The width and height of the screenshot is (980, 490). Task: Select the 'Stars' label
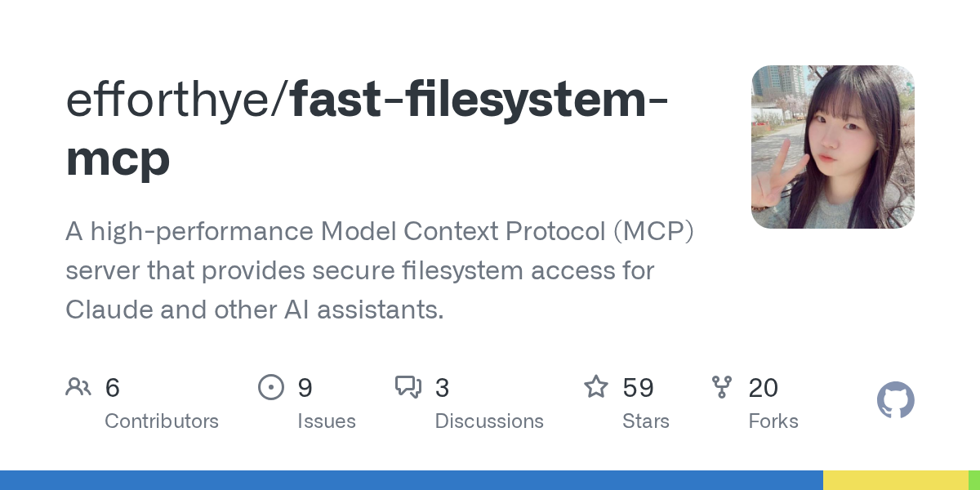[646, 421]
